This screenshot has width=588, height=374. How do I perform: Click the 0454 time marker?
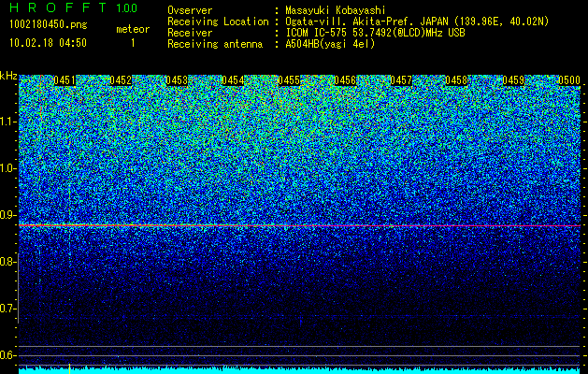coord(233,80)
